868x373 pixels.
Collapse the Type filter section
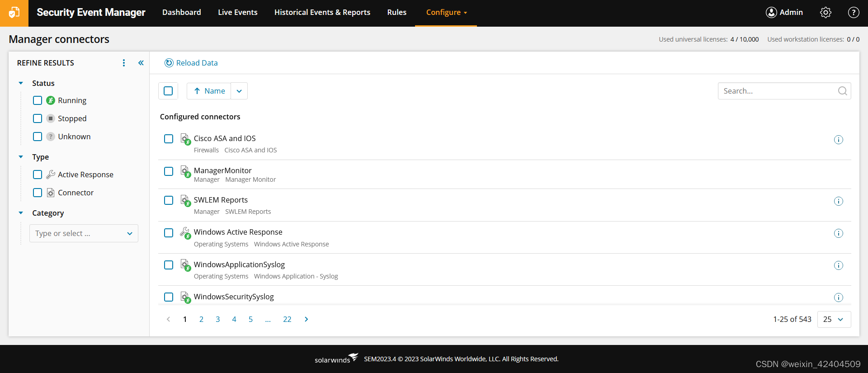pyautogui.click(x=21, y=157)
